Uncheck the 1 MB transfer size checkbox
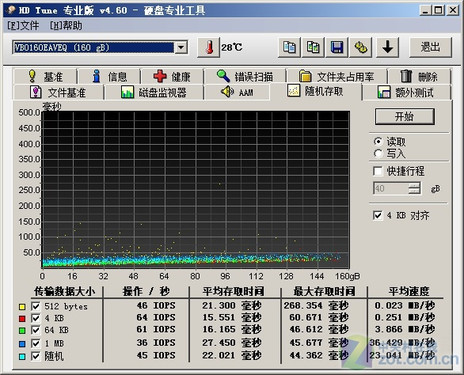The image size is (464, 375). pyautogui.click(x=36, y=343)
